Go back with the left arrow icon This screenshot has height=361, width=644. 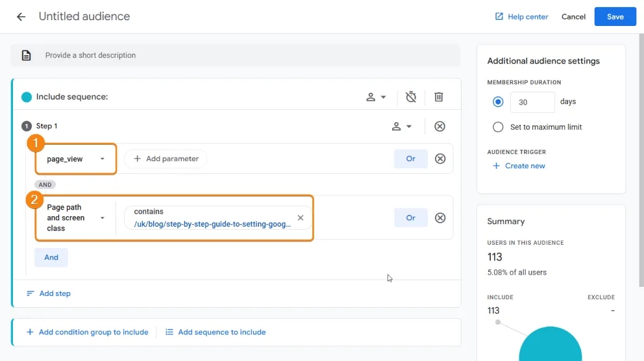tap(21, 16)
